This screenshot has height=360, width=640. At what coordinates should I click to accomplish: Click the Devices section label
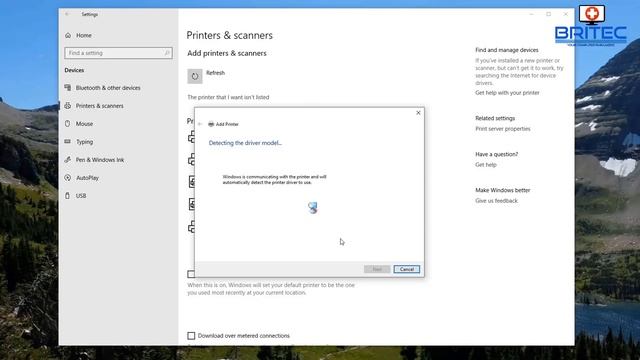[x=74, y=70]
